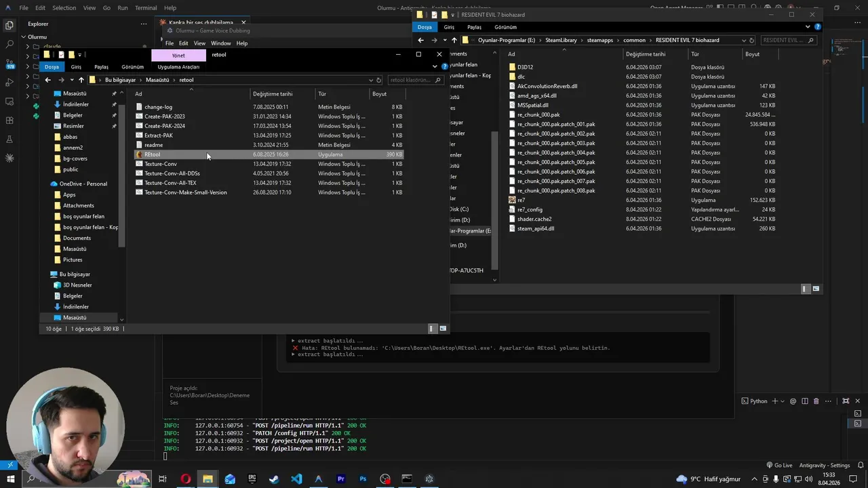Click the Windows Start button
This screenshot has height=488, width=868.
click(11, 479)
